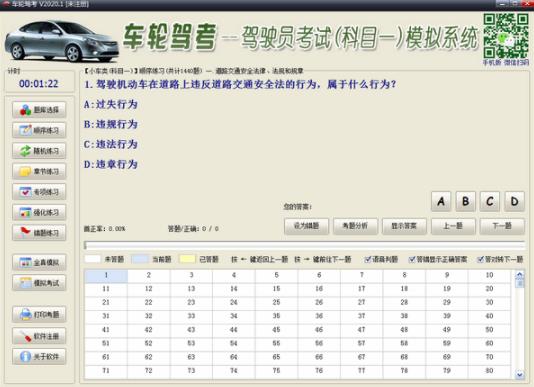Screen dimensions: 534x387
Task: Click 打印考题 print questions button
Action: [x=39, y=314]
